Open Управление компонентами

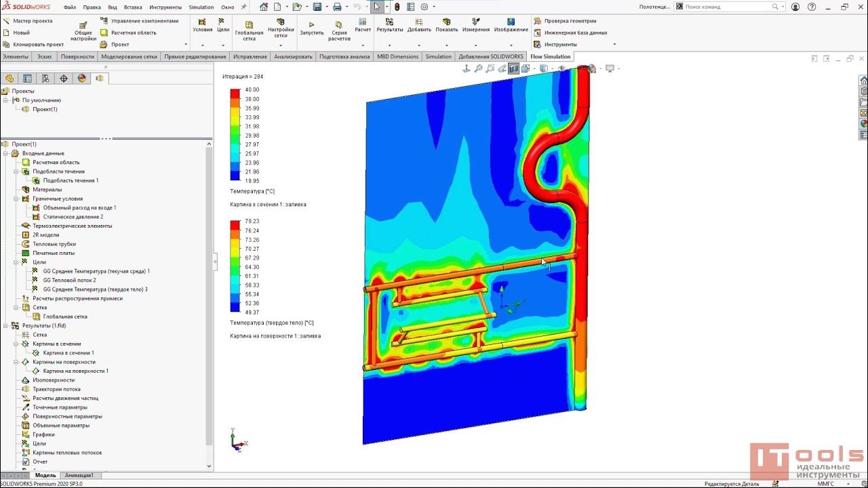(139, 20)
